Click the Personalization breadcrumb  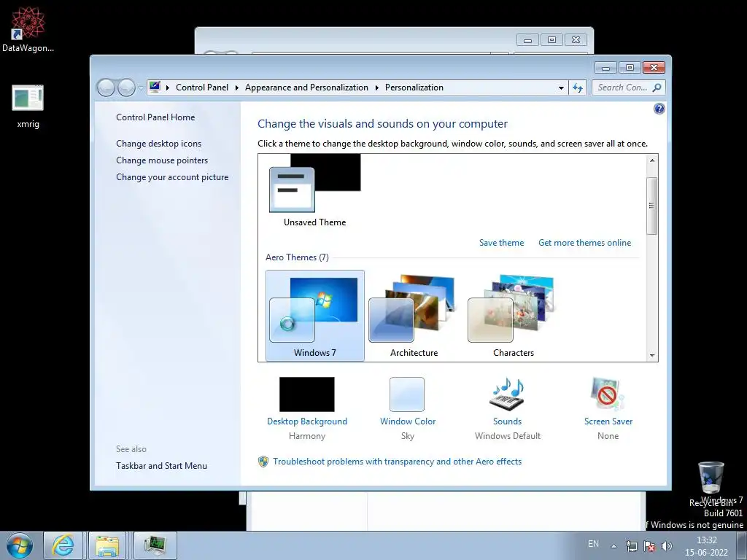tap(414, 87)
